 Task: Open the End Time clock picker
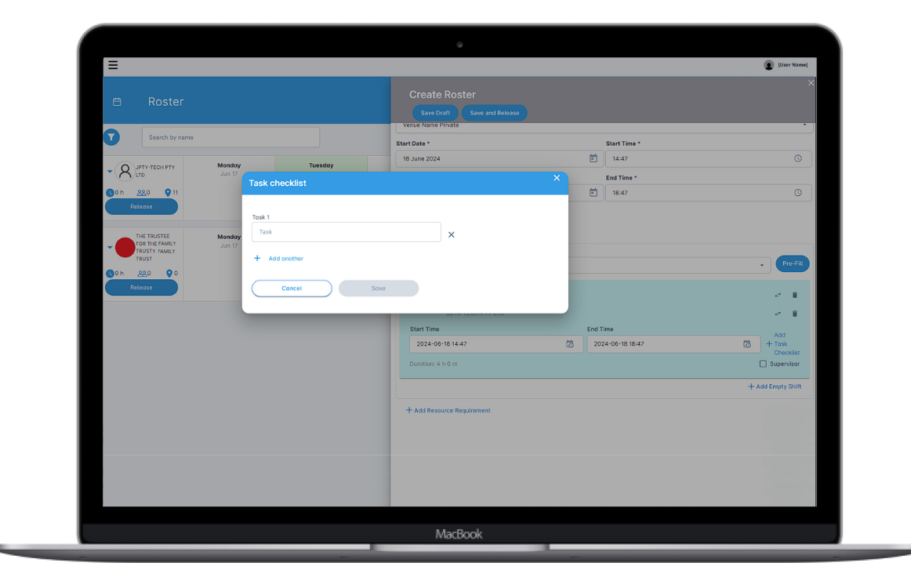(x=797, y=193)
